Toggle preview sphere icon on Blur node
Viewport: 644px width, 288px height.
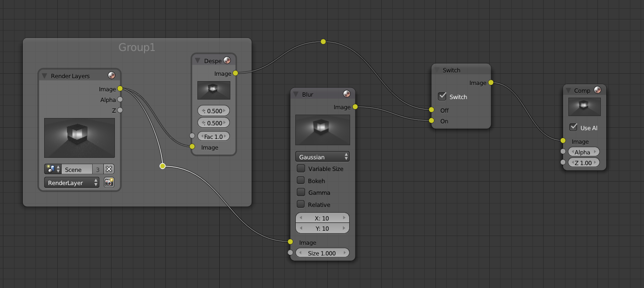(346, 94)
